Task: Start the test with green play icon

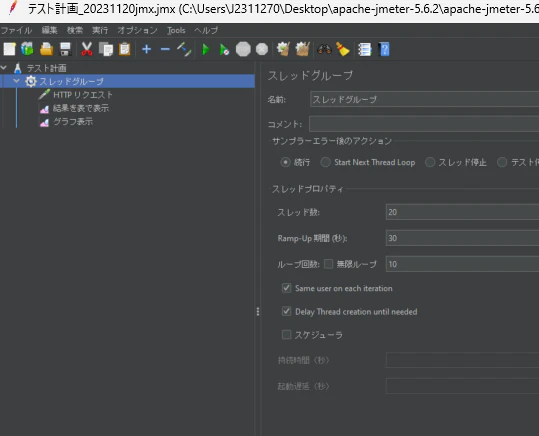Action: (x=206, y=50)
